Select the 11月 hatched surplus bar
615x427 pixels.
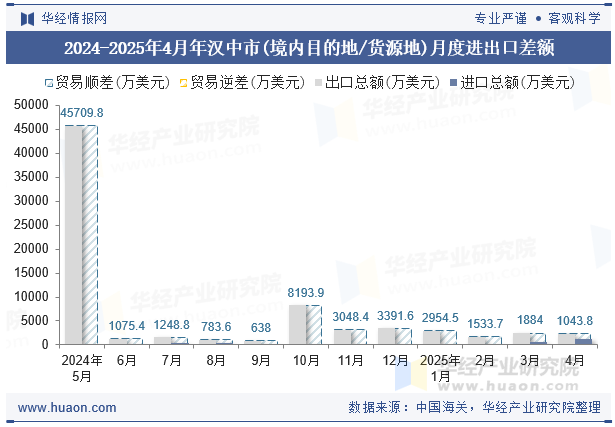pyautogui.click(x=358, y=337)
